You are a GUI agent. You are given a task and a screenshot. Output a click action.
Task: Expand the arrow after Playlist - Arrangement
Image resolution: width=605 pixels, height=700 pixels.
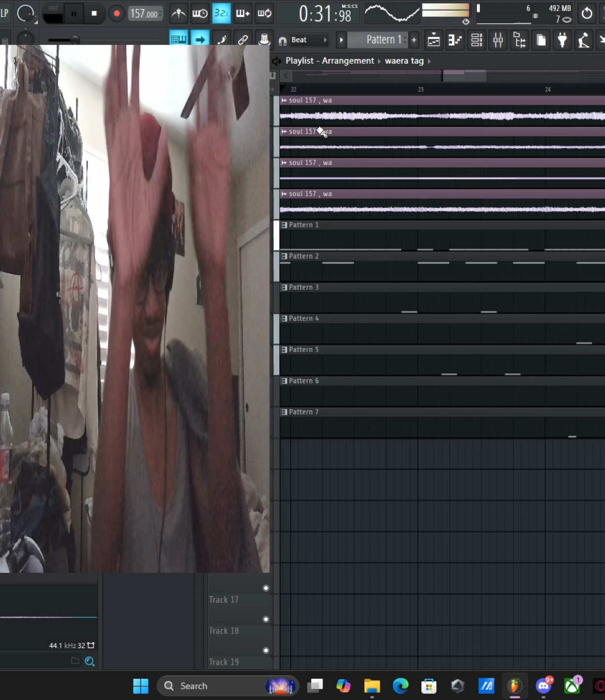point(379,61)
